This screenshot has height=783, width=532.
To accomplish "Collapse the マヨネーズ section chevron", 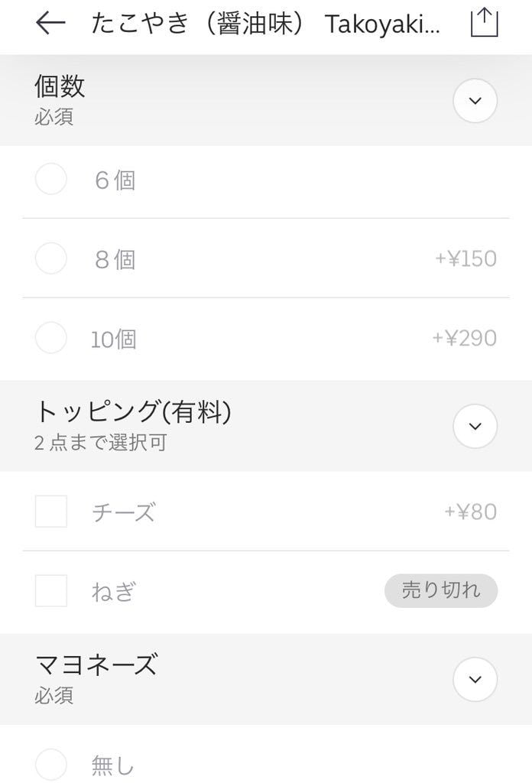I will click(475, 679).
